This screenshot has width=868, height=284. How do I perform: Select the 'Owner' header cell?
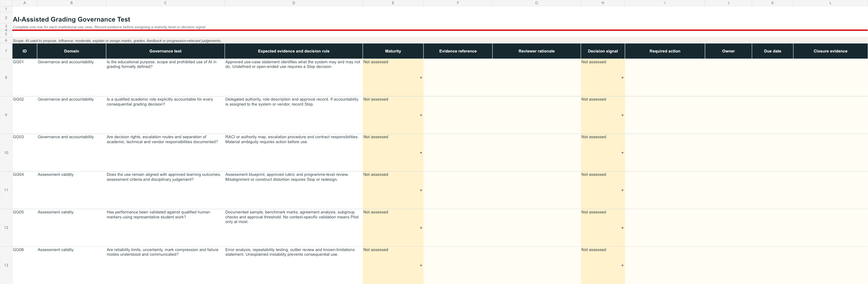click(x=728, y=51)
